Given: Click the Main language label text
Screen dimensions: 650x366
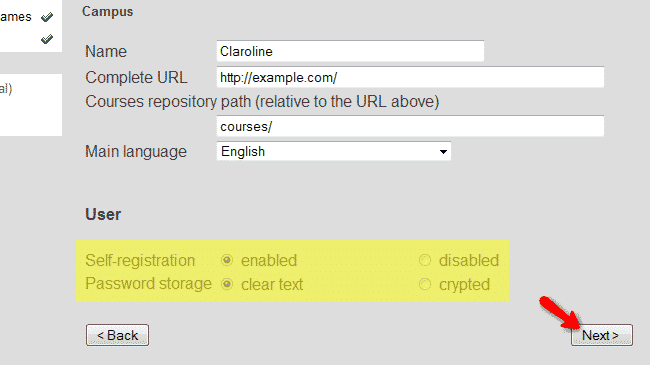Looking at the screenshot, I should [x=136, y=152].
